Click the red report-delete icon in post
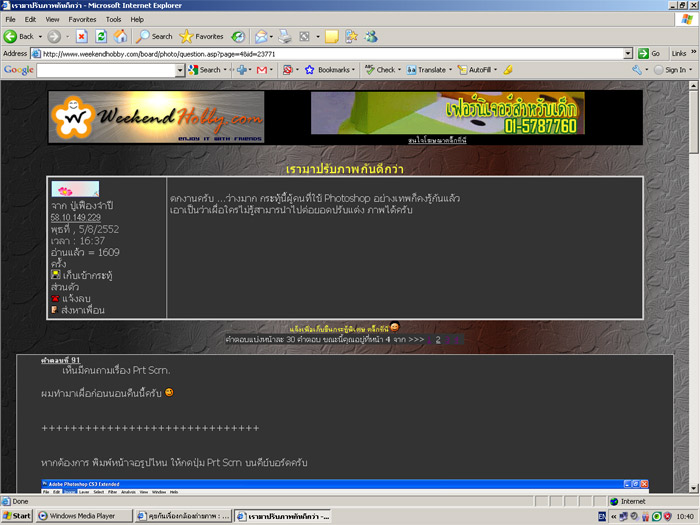The height and width of the screenshot is (525, 700). point(55,298)
